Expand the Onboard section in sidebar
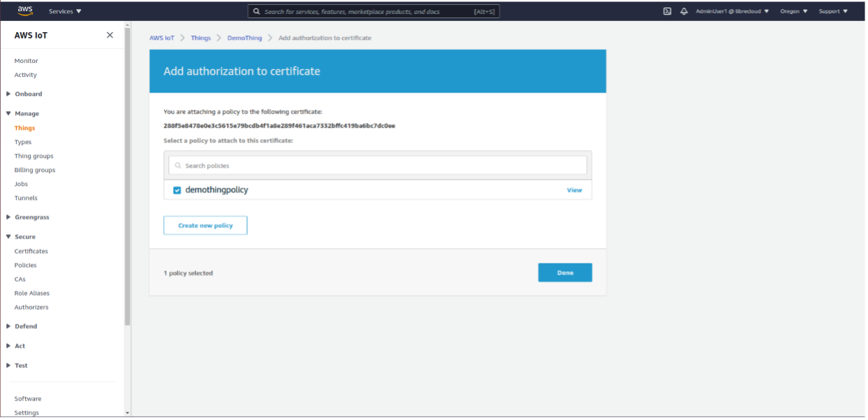 pos(28,94)
